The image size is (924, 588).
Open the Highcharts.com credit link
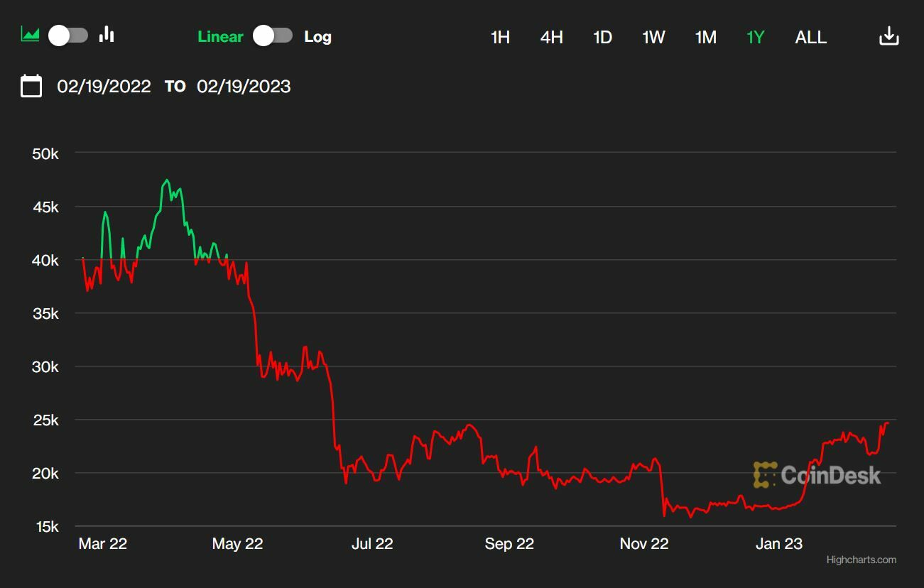coord(861,560)
